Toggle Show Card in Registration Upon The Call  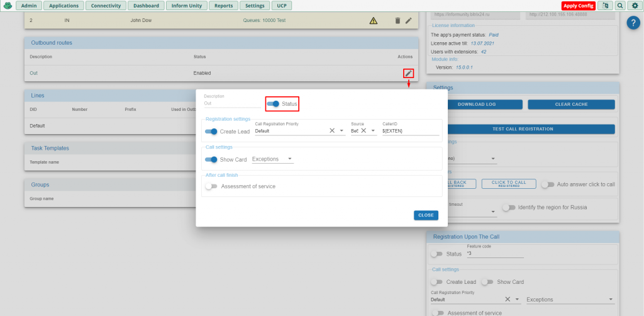coord(487,282)
